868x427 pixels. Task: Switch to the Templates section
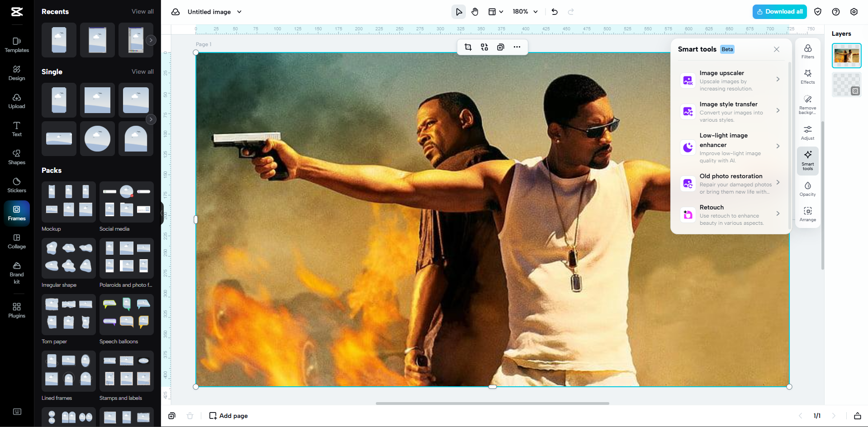point(16,45)
